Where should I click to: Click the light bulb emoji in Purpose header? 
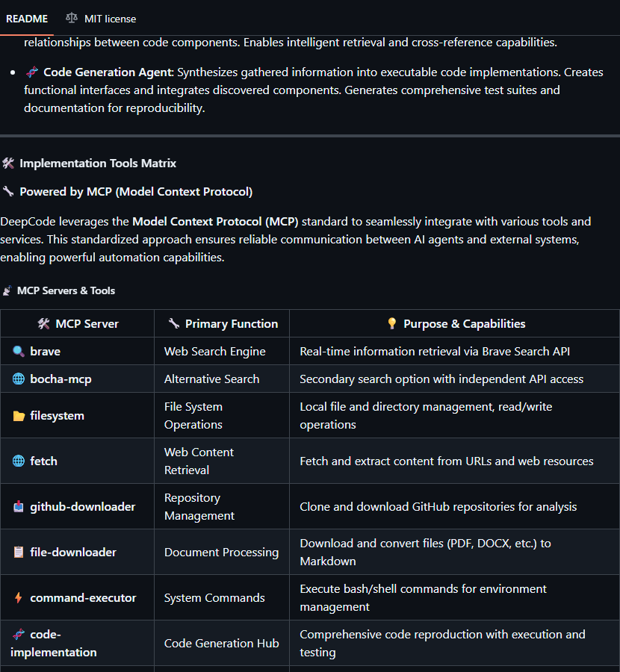tap(391, 323)
